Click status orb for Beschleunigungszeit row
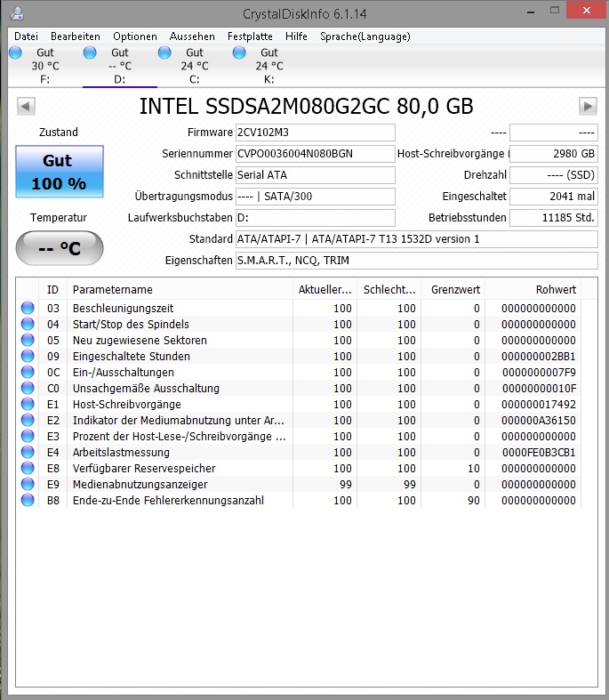The height and width of the screenshot is (700, 609). [x=28, y=308]
